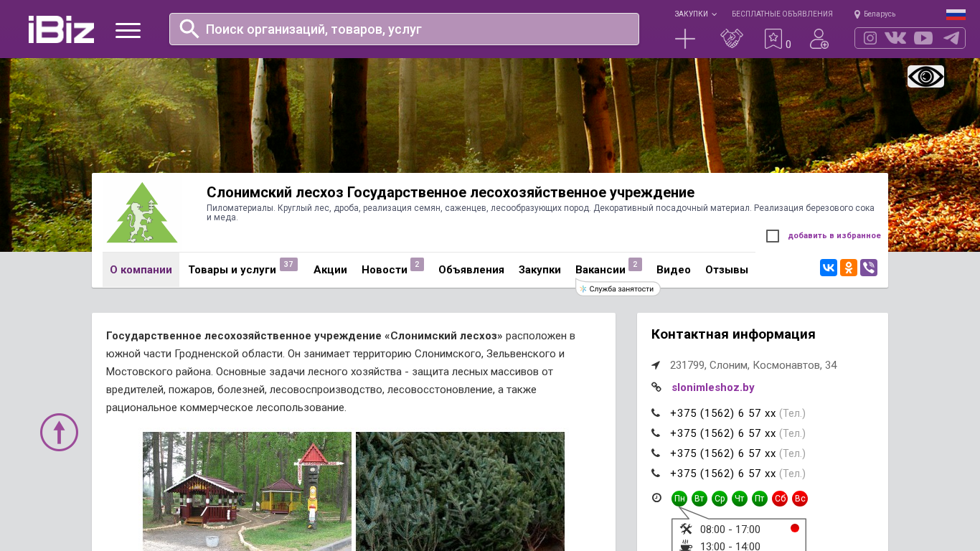Switch language via Russian flag

pyautogui.click(x=955, y=14)
